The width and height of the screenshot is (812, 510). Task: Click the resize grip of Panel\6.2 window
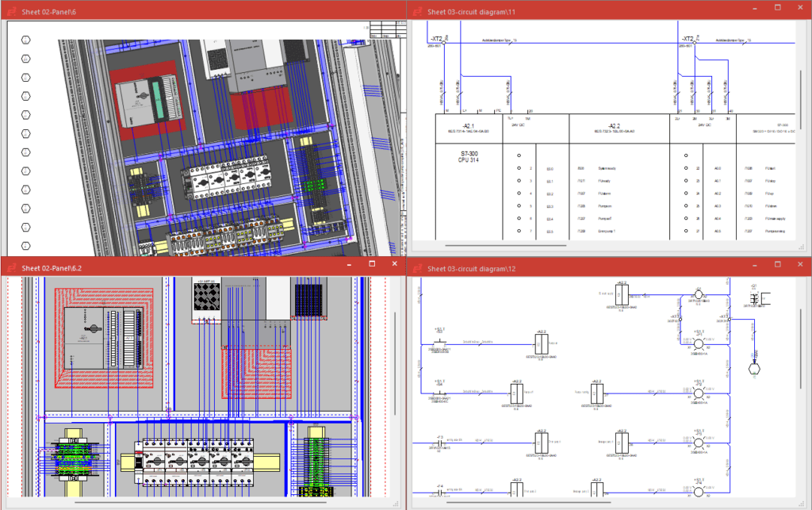tap(396, 504)
